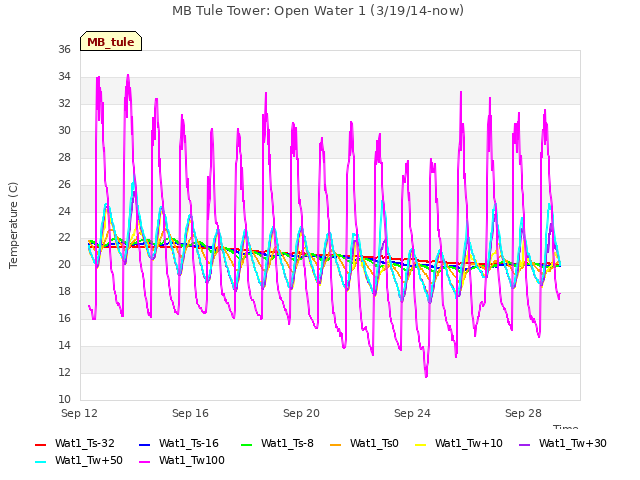Click the cyan Wat1_Tw+50 color swatch
Viewport: 640px width, 480px height.
[x=40, y=461]
